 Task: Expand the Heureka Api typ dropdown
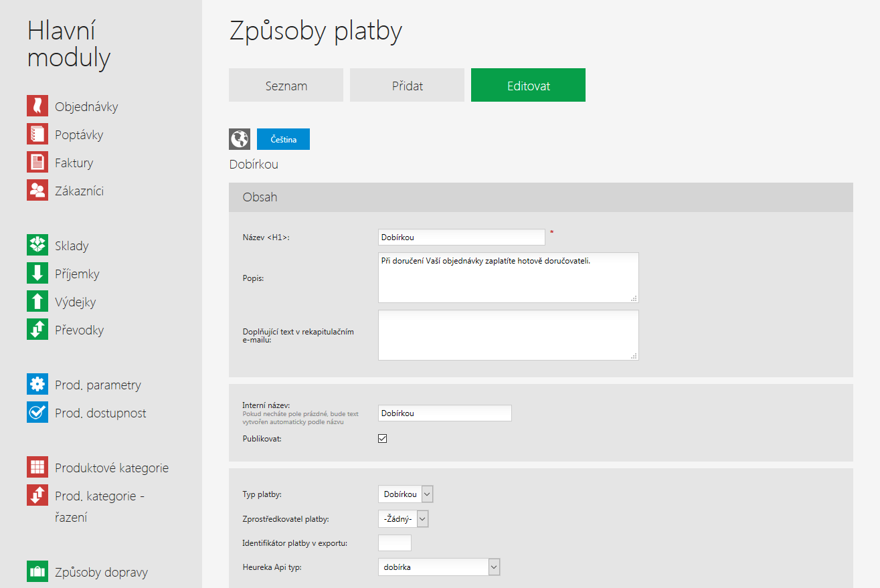[x=439, y=567]
